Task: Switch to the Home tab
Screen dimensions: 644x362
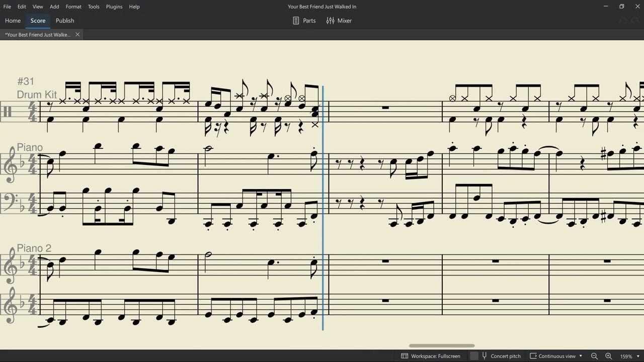Action: (13, 21)
